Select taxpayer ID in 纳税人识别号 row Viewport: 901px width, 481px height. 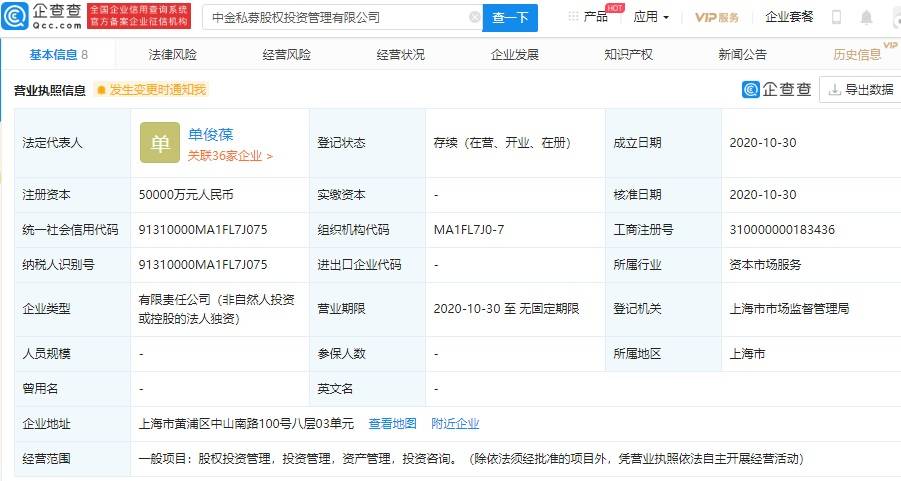(203, 264)
